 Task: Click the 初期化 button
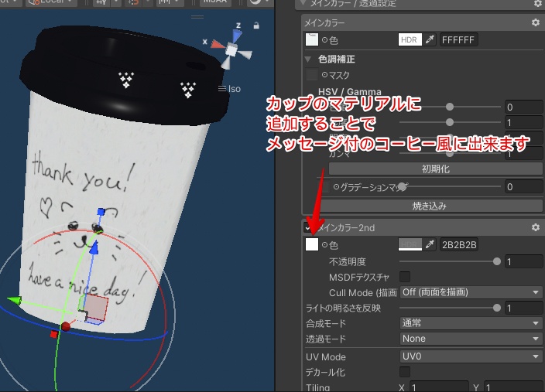point(436,169)
